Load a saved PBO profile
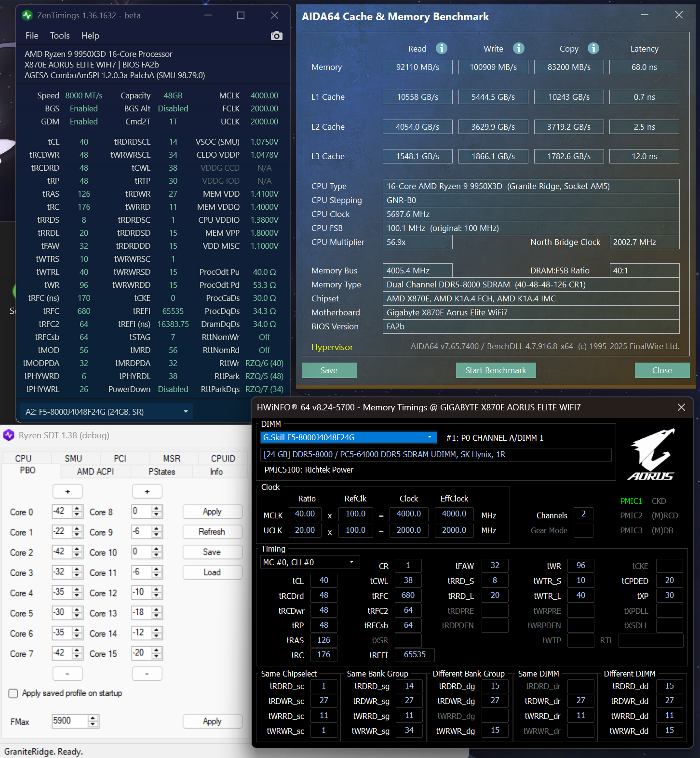 pos(212,572)
